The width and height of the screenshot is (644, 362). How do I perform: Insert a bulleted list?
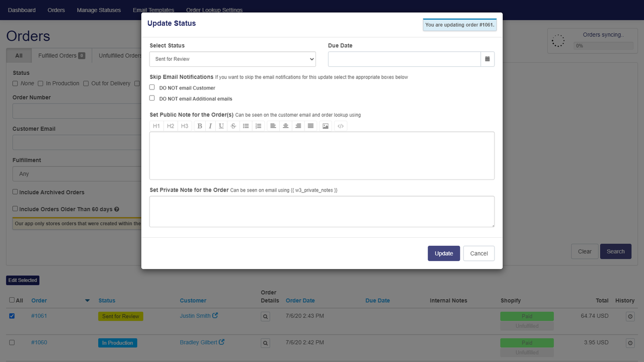coord(246,126)
